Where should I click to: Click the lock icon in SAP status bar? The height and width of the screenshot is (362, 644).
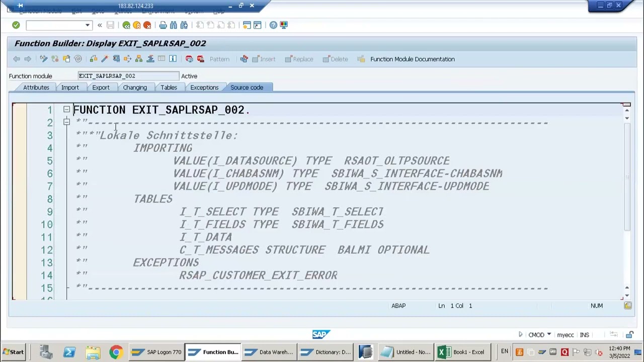(630, 335)
